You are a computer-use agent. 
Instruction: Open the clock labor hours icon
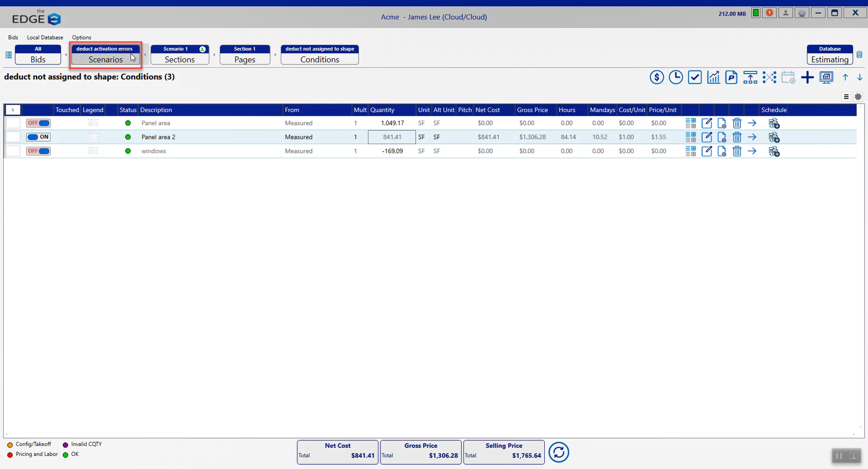click(675, 77)
